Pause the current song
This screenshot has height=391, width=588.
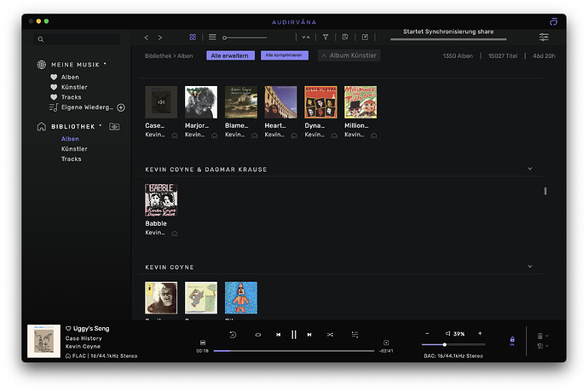pos(294,335)
